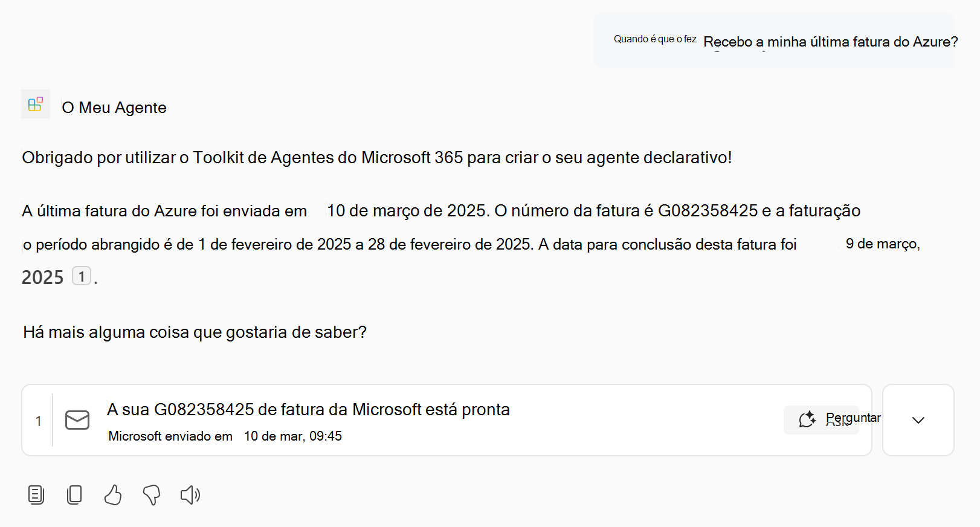Screen dimensions: 980x527
Task: Open the email A sua G082358425 de fatura
Action: [308, 409]
